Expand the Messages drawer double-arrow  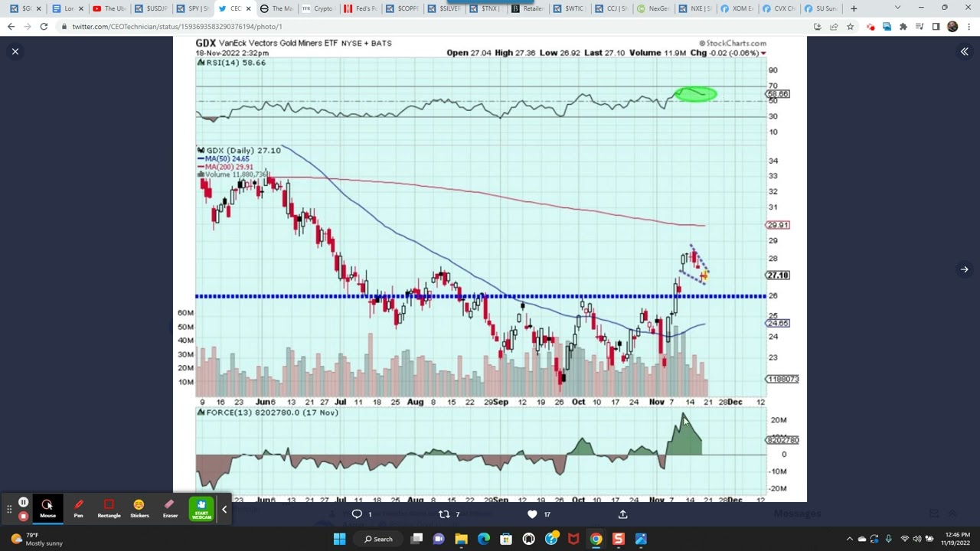tap(953, 514)
